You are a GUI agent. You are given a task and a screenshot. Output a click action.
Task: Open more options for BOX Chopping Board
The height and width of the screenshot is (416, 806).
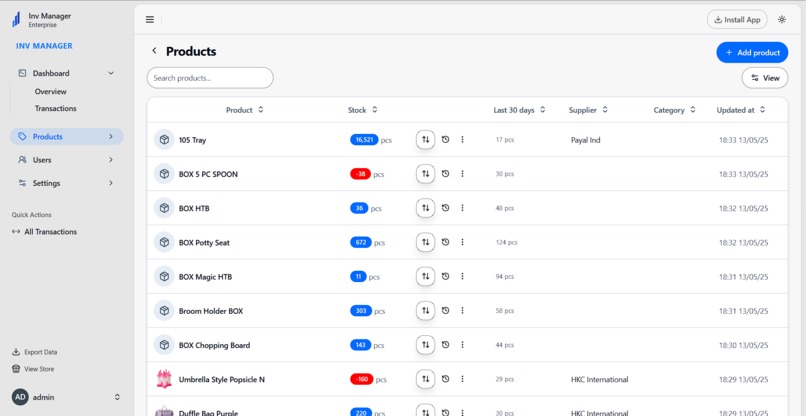pos(462,345)
